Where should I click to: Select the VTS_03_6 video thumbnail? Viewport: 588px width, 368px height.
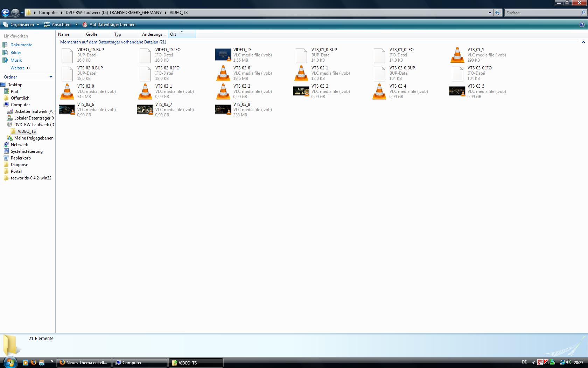point(67,109)
